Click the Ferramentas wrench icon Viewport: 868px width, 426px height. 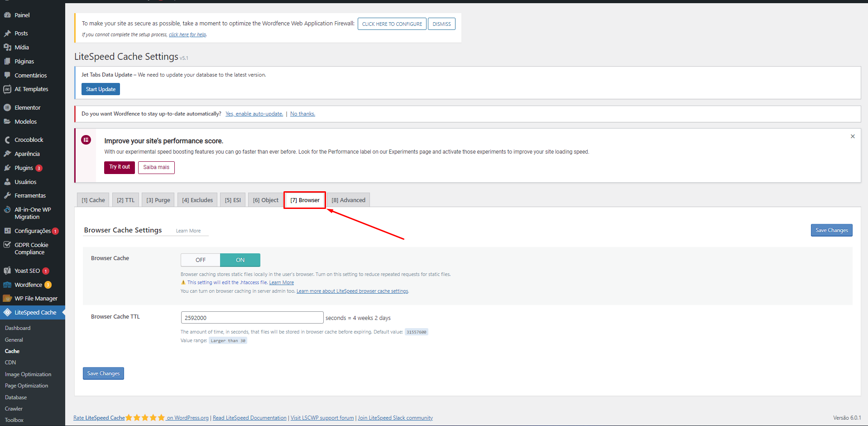[x=7, y=195]
